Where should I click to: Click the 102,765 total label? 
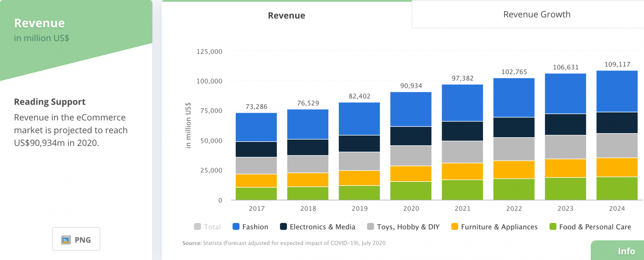[514, 72]
